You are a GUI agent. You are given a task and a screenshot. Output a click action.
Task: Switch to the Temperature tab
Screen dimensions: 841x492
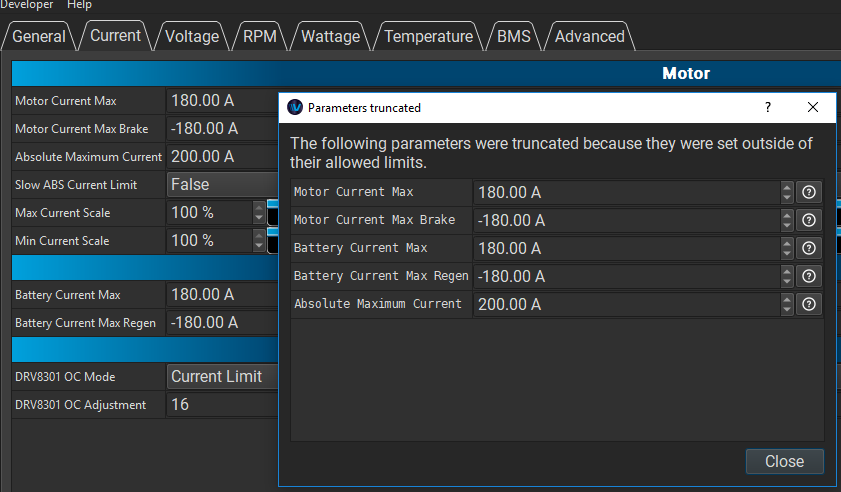[x=428, y=36]
